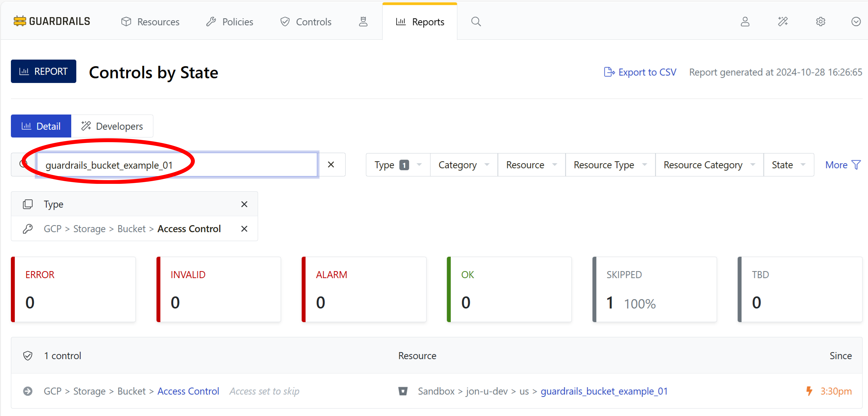Click the search magnifier icon in navbar
The width and height of the screenshot is (868, 416).
(475, 22)
